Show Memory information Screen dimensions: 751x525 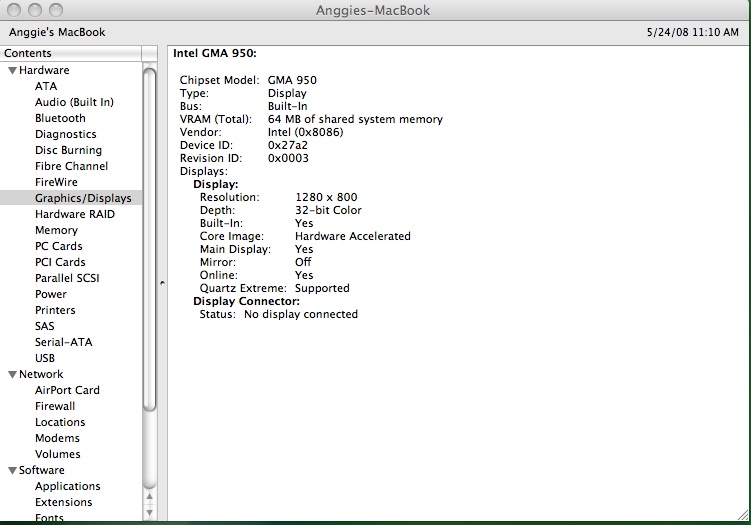[x=56, y=230]
